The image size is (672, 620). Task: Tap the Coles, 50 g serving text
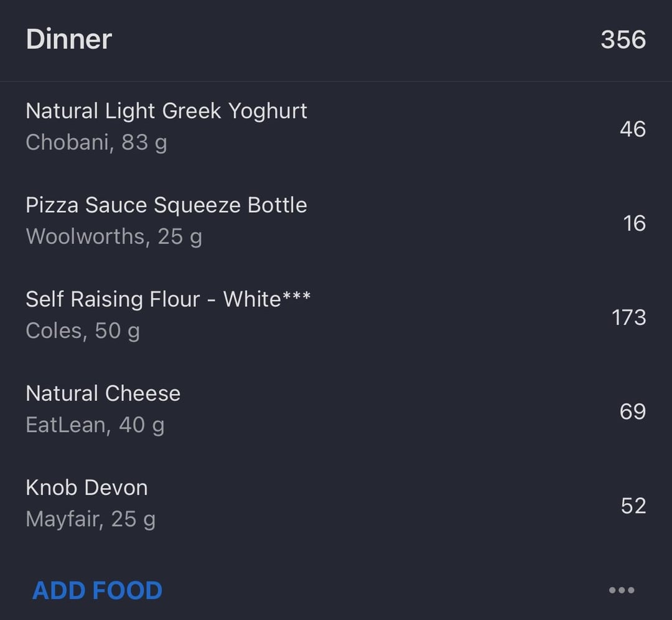point(83,331)
